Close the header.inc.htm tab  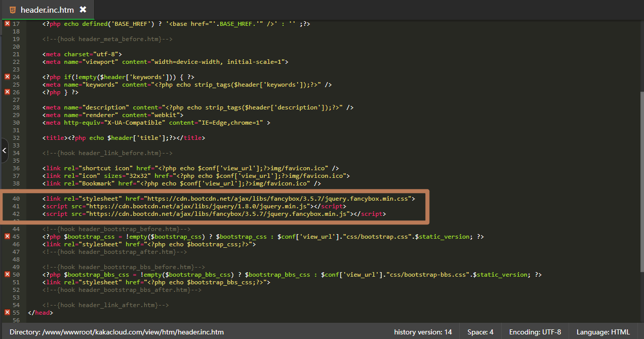pyautogui.click(x=83, y=10)
